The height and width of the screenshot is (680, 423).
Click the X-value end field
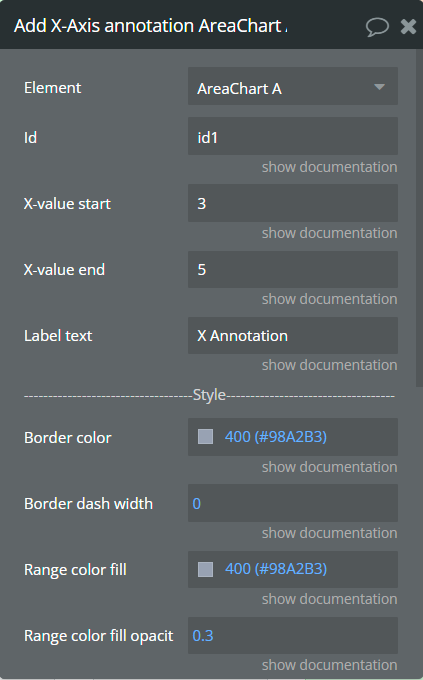pyautogui.click(x=292, y=269)
